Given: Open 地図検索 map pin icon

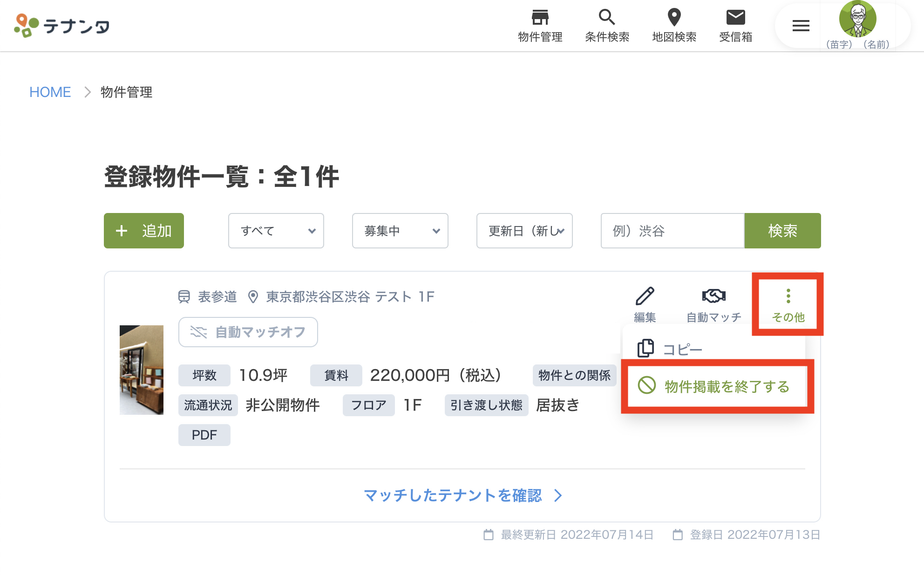Looking at the screenshot, I should tap(674, 18).
